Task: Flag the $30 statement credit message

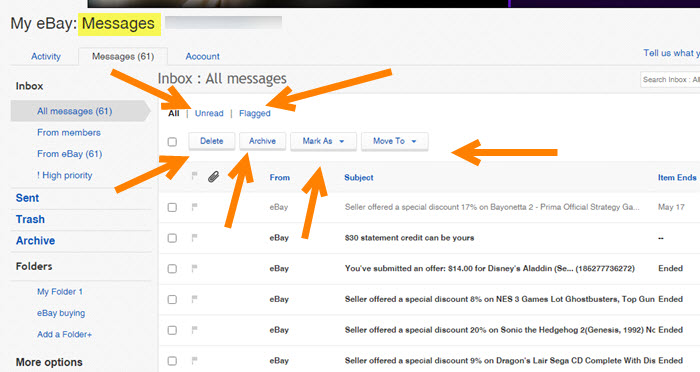Action: point(194,238)
